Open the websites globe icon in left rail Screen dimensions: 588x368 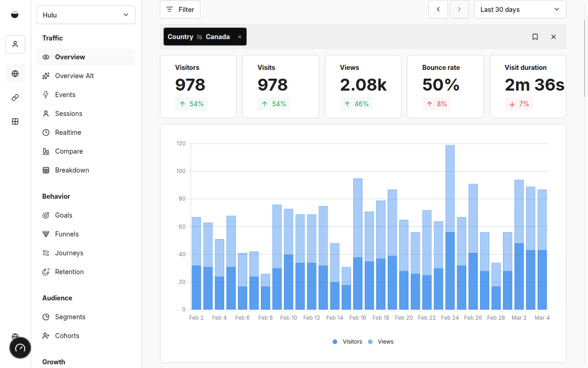coord(15,74)
